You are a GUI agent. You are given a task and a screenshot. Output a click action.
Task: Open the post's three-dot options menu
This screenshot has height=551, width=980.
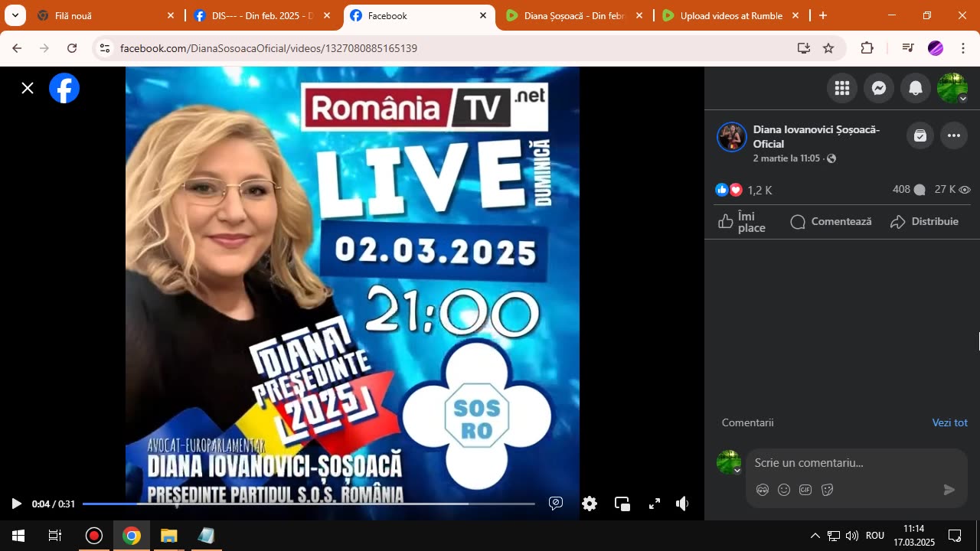[954, 136]
